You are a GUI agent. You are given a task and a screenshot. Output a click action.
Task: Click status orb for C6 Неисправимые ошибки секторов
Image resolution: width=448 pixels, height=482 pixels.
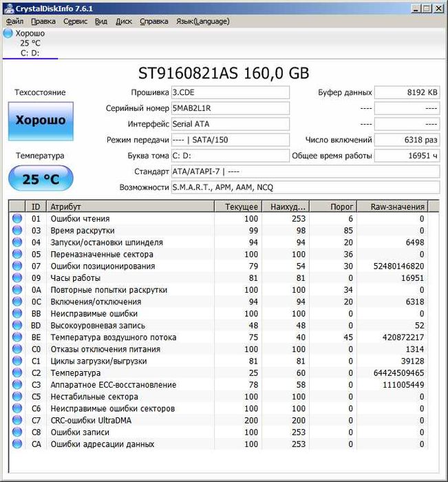pos(17,408)
